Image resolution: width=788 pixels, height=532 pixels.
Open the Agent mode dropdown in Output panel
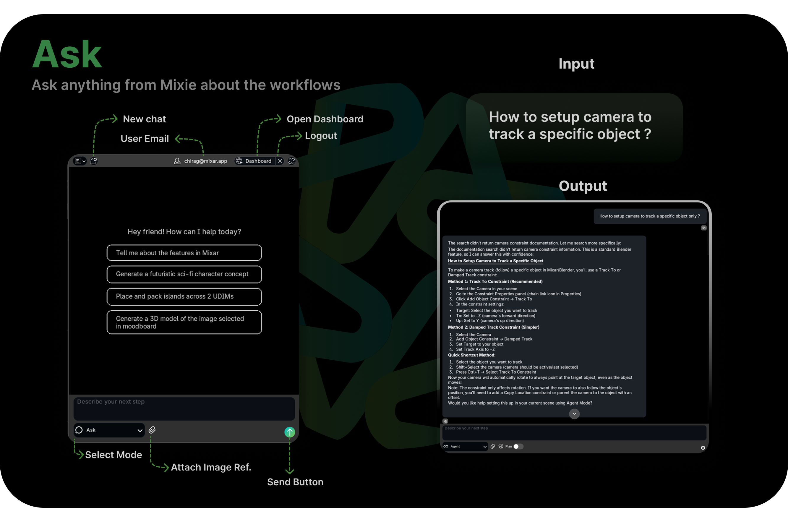point(465,447)
